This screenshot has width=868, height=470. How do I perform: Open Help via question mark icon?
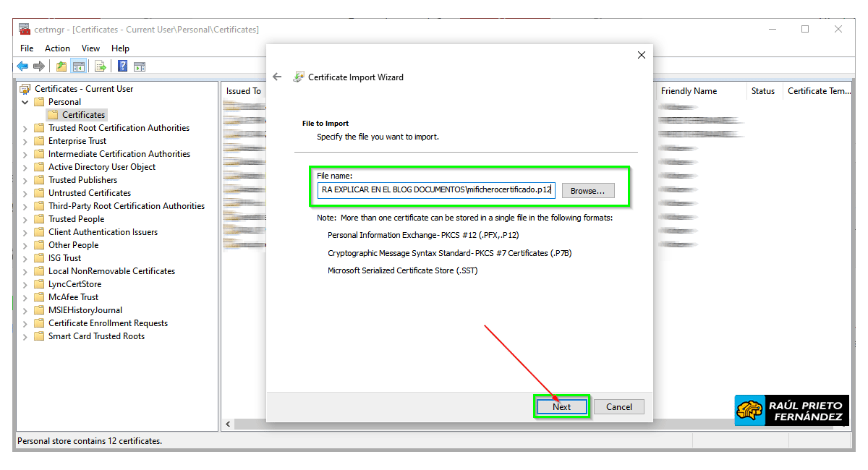click(122, 67)
